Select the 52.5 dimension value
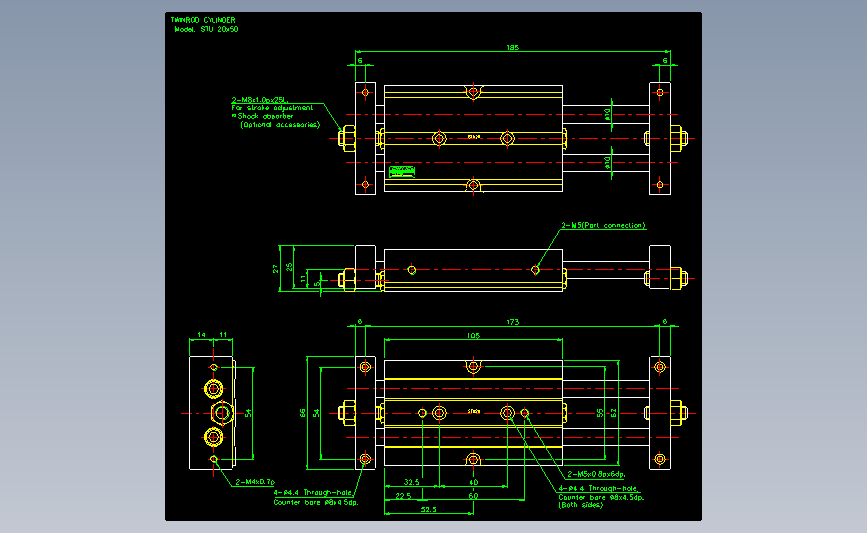This screenshot has height=533, width=867. [x=429, y=510]
